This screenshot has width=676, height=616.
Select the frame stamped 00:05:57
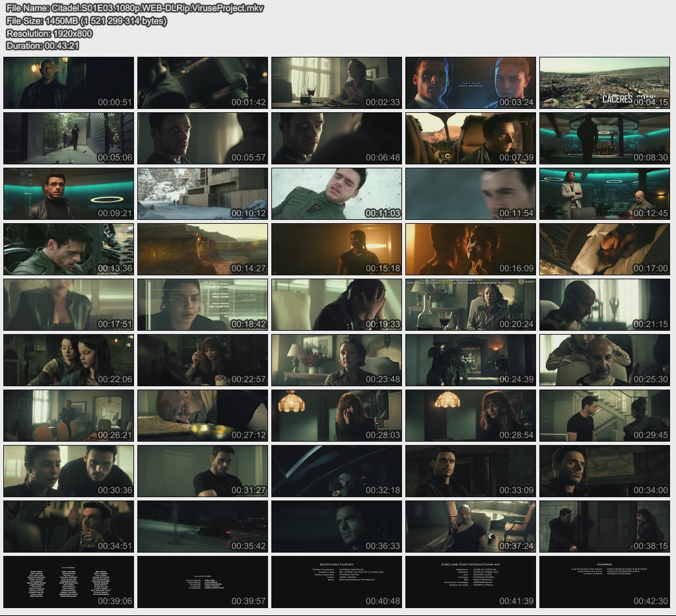(203, 139)
